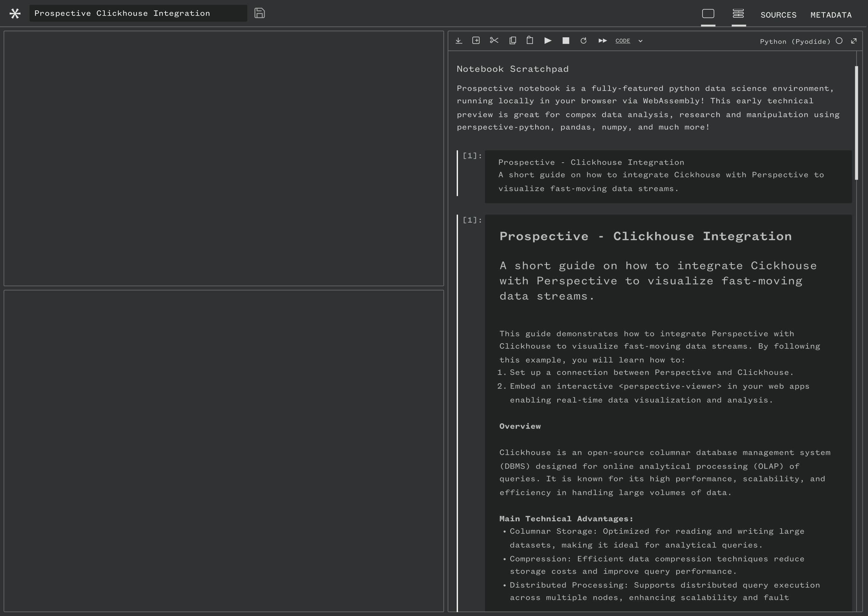The width and height of the screenshot is (868, 616).
Task: Restart and run all cells
Action: [x=602, y=41]
